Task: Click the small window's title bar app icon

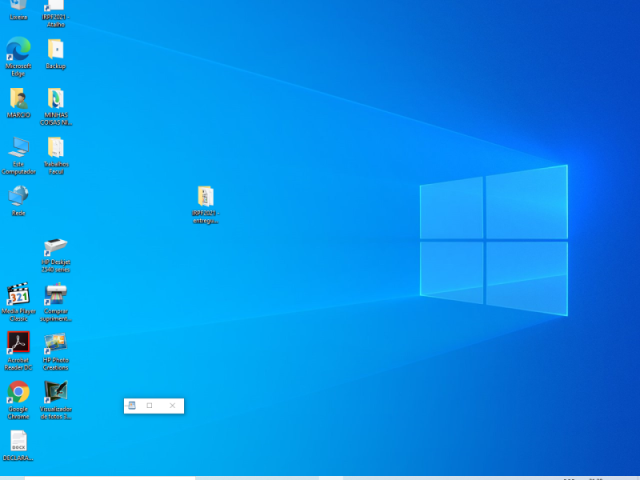Action: (x=131, y=405)
